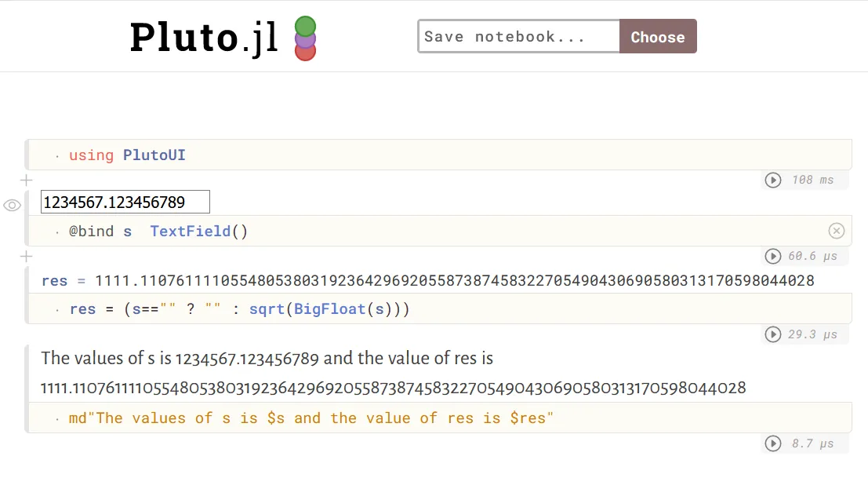Click the 'using PlutoUI' code line
The width and height of the screenshot is (868, 478).
click(x=127, y=155)
